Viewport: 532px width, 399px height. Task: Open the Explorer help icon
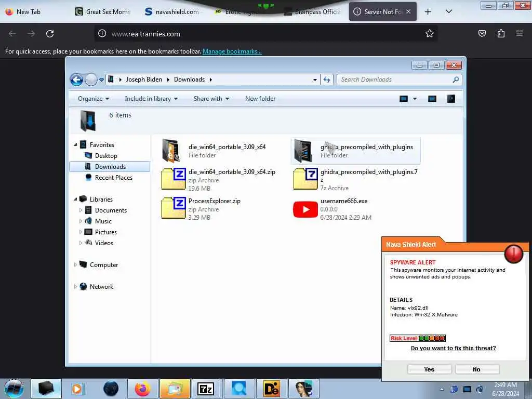[x=450, y=99]
